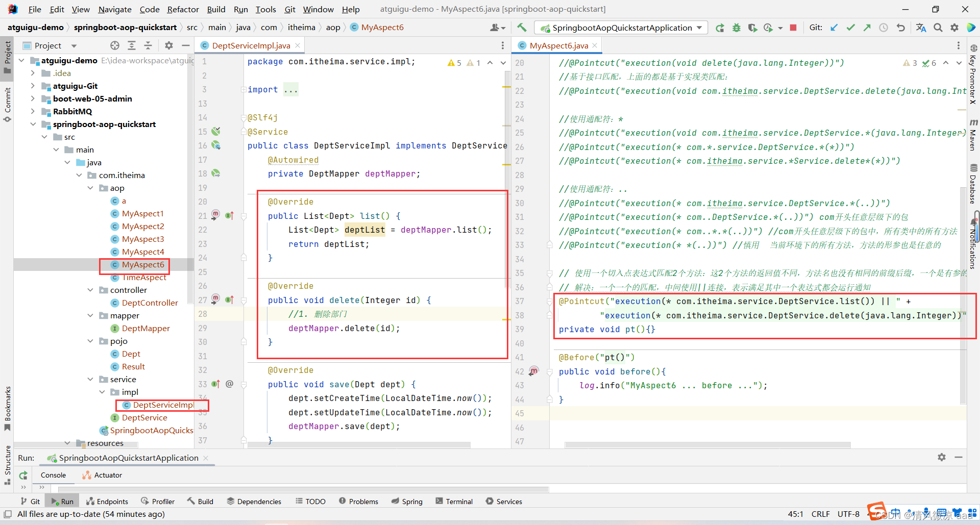Image resolution: width=980 pixels, height=525 pixels.
Task: Open Git history clock icon
Action: click(884, 28)
